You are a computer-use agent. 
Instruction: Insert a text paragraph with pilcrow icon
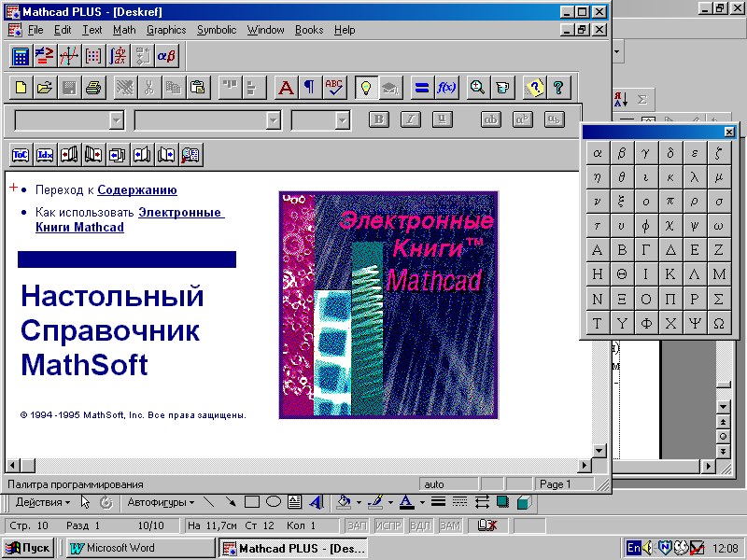310,88
